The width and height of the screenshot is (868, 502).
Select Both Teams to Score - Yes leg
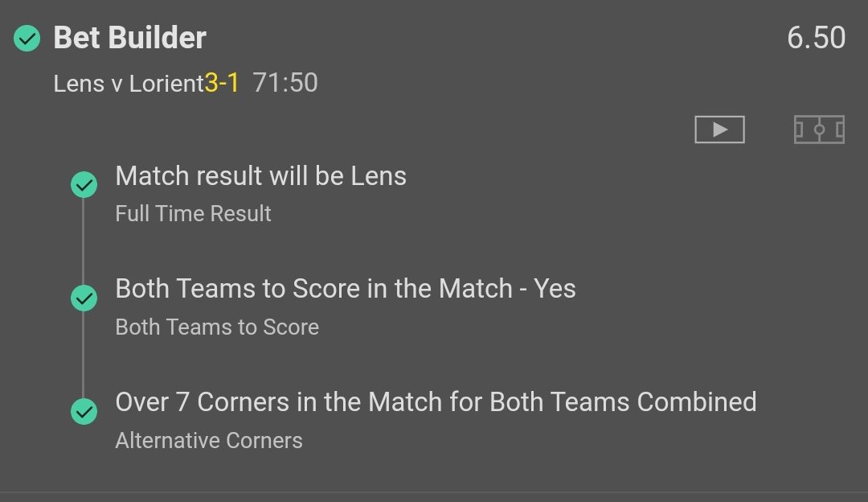(x=346, y=289)
